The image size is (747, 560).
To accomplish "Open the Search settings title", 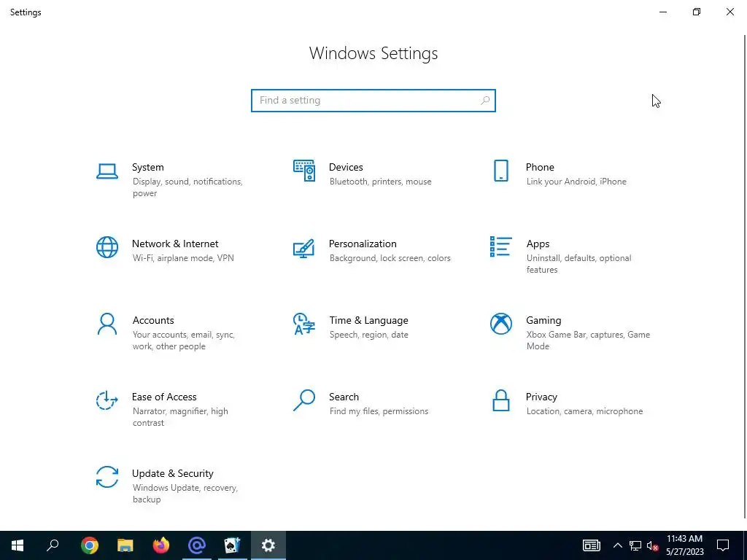I will tap(344, 397).
